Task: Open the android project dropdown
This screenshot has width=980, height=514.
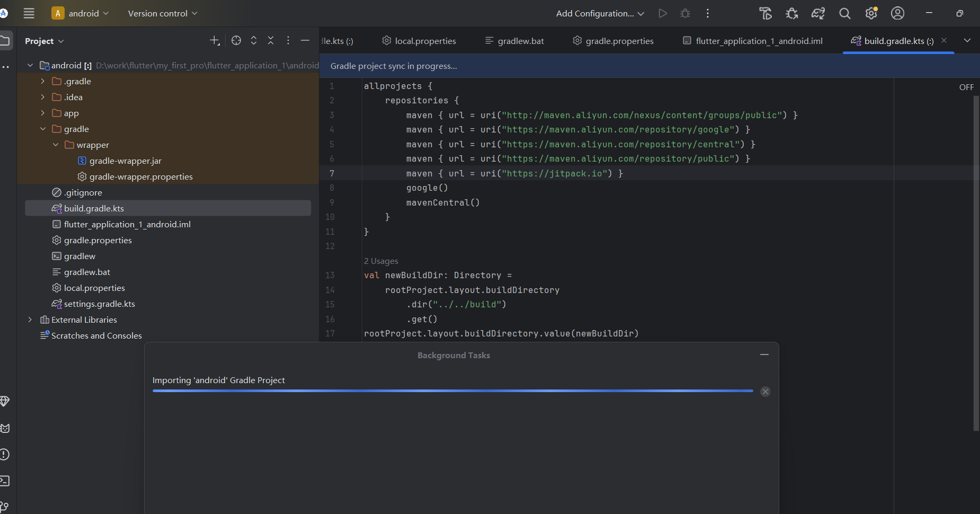Action: click(81, 13)
